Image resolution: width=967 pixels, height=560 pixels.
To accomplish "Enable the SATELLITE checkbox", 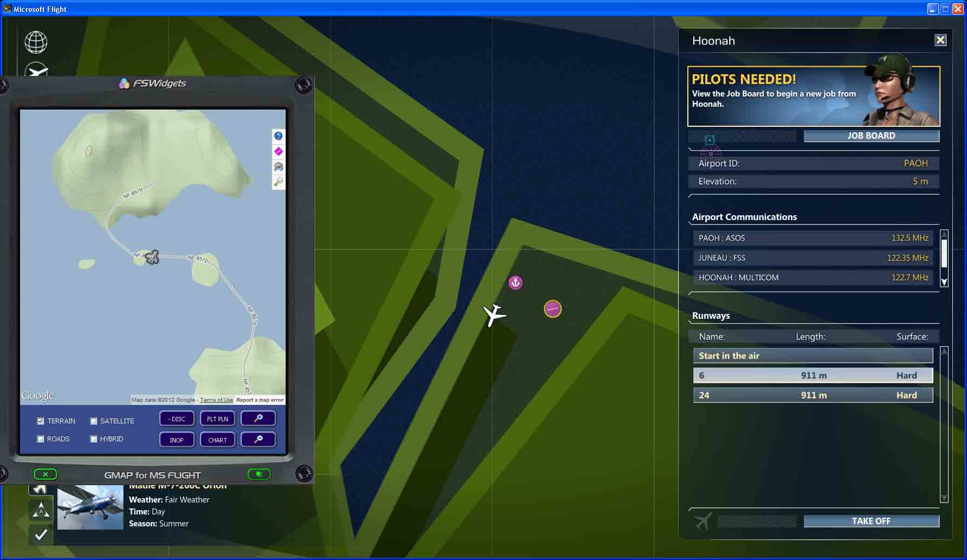I will [x=93, y=421].
